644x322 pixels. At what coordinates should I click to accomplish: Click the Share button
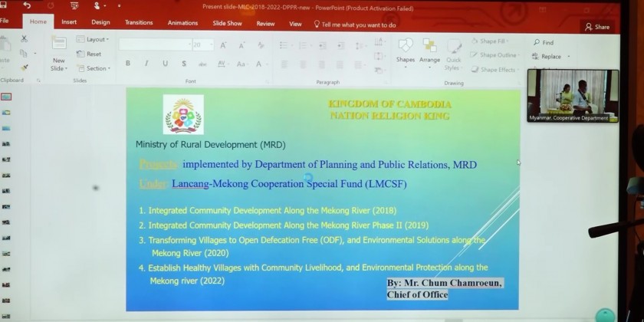[x=597, y=27]
